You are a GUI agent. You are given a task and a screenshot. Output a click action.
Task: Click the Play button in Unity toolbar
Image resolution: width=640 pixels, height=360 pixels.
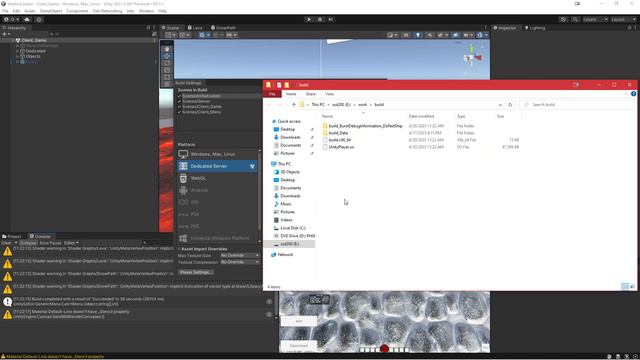click(x=309, y=19)
